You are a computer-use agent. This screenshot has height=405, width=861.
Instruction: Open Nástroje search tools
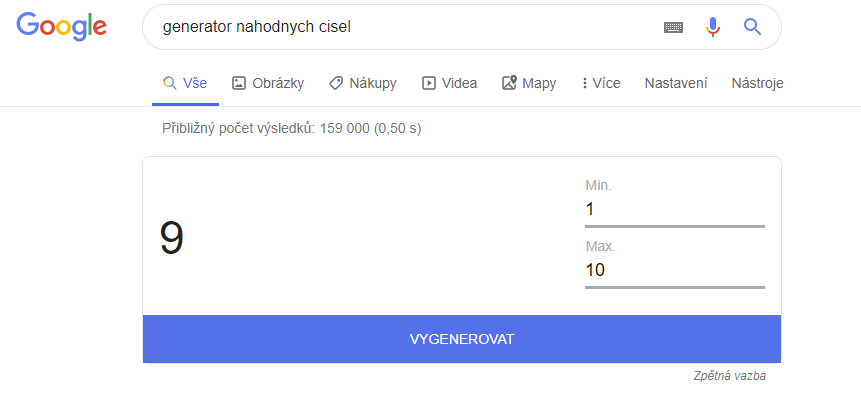click(757, 83)
